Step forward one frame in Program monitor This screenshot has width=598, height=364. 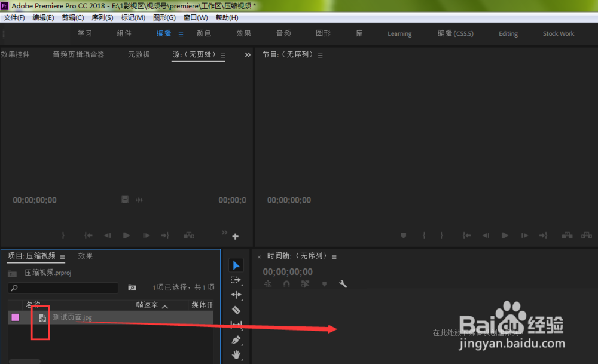pos(524,235)
